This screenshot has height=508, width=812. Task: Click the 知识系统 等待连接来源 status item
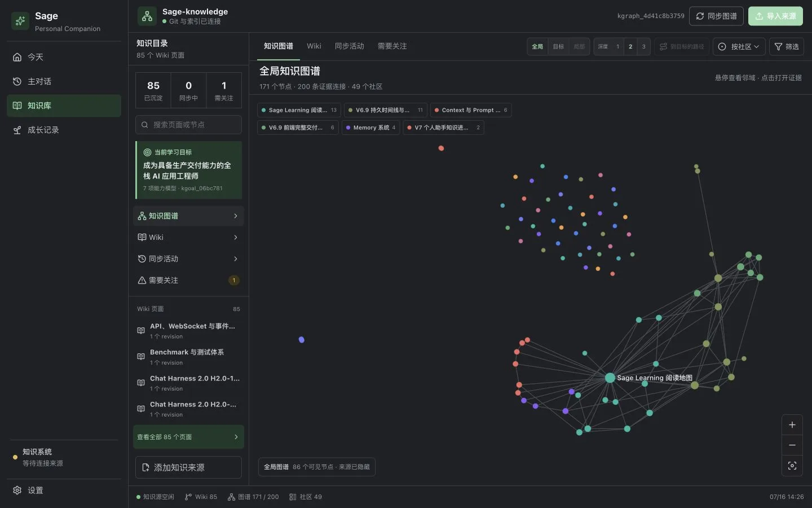point(64,457)
